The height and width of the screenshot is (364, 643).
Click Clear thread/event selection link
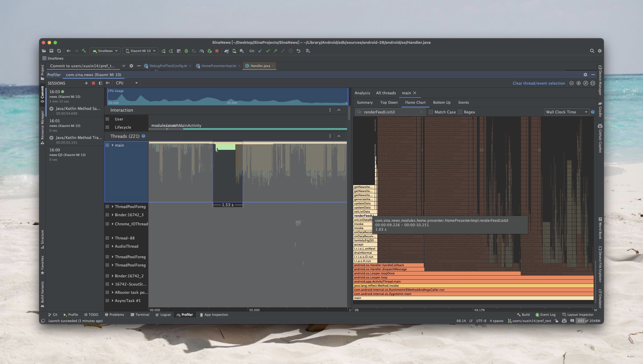click(x=538, y=83)
